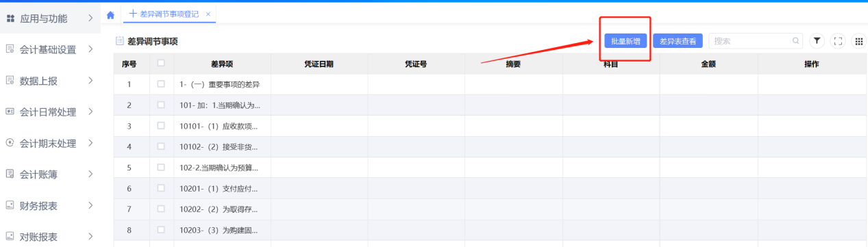Click the 会计基础设置 sidebar icon
The height and width of the screenshot is (247, 868).
point(10,49)
